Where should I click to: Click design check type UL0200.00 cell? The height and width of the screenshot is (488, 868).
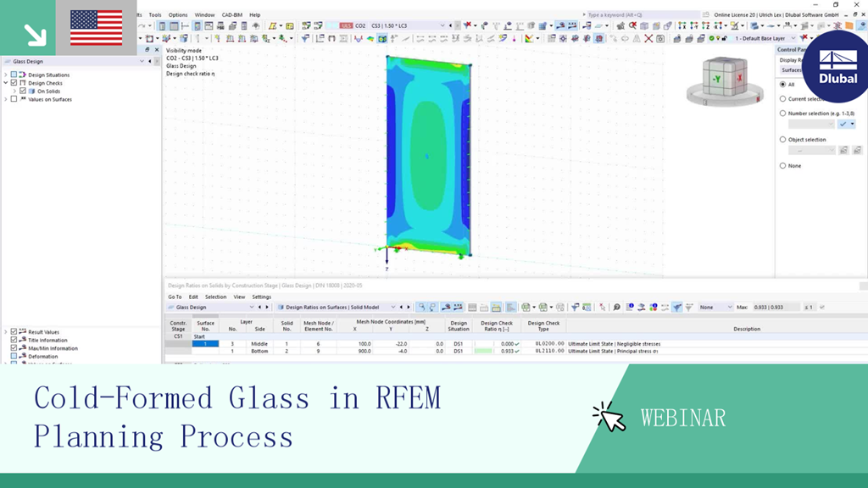543,344
